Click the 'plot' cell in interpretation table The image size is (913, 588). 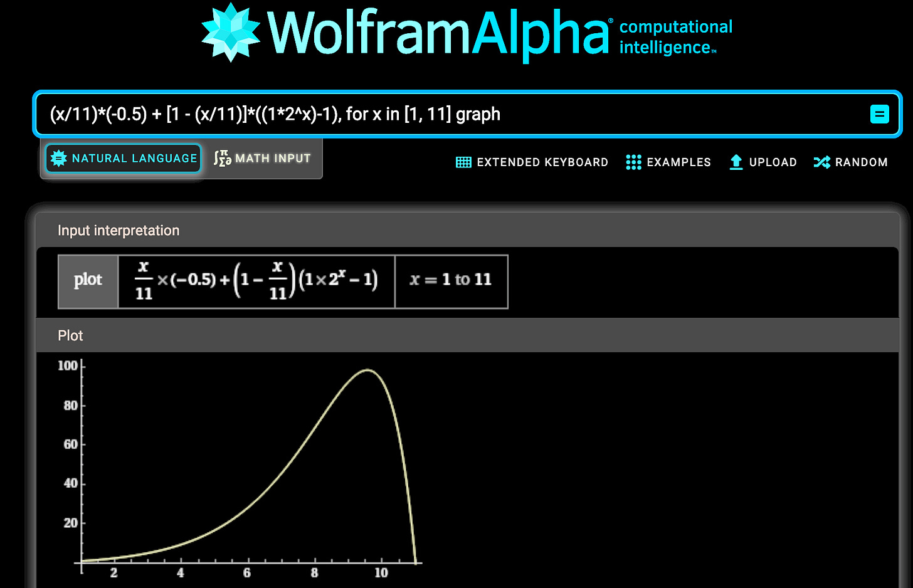(x=88, y=281)
